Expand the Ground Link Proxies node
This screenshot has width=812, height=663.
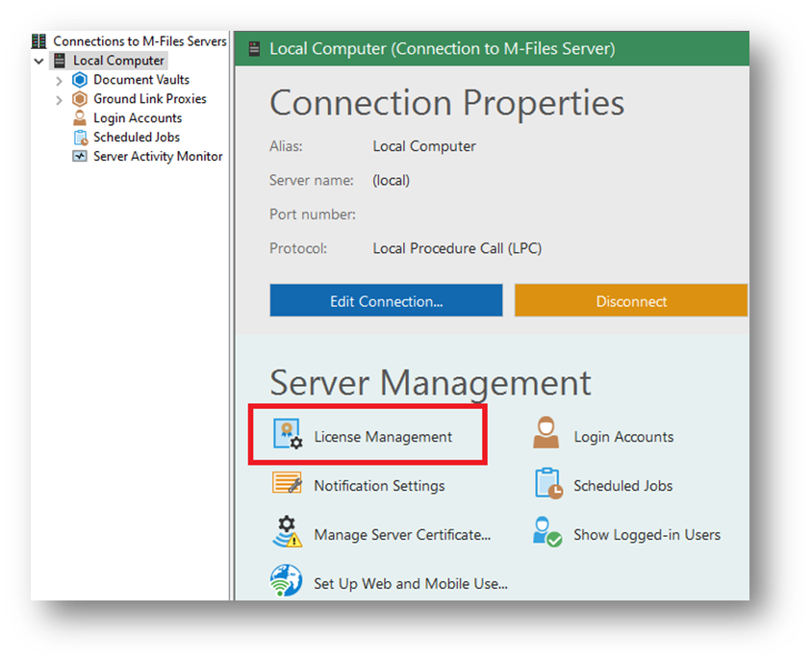point(59,100)
